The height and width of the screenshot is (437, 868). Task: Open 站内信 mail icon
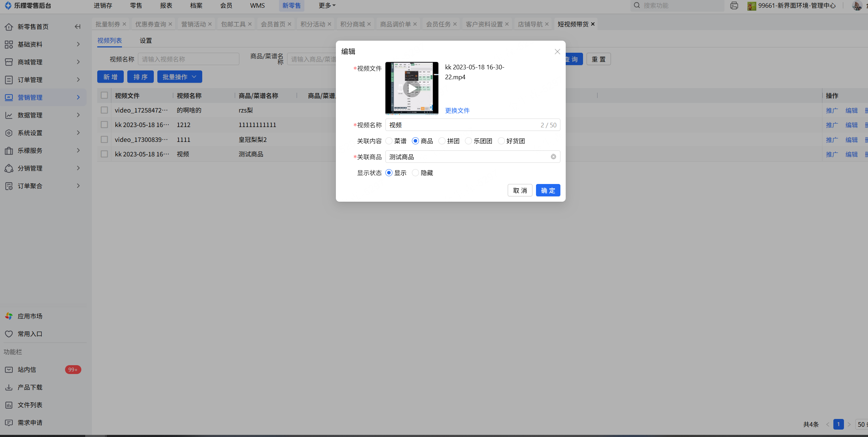(9, 369)
